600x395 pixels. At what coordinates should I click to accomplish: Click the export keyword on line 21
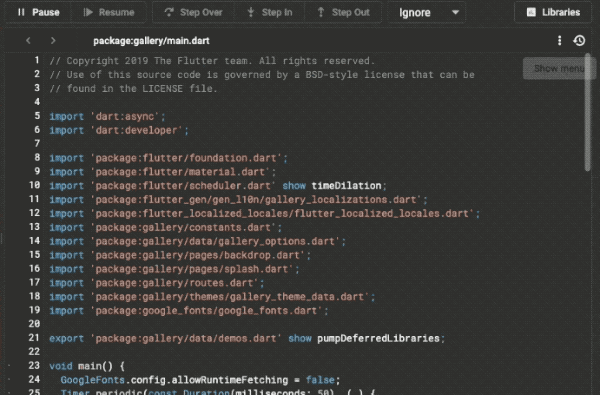[66, 338]
